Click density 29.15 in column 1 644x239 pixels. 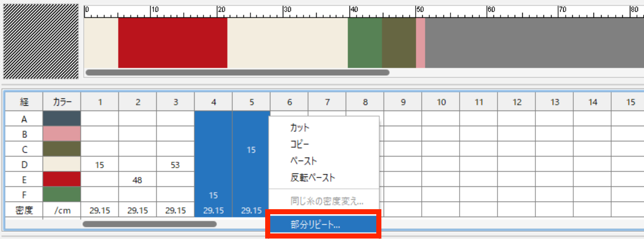pyautogui.click(x=100, y=210)
